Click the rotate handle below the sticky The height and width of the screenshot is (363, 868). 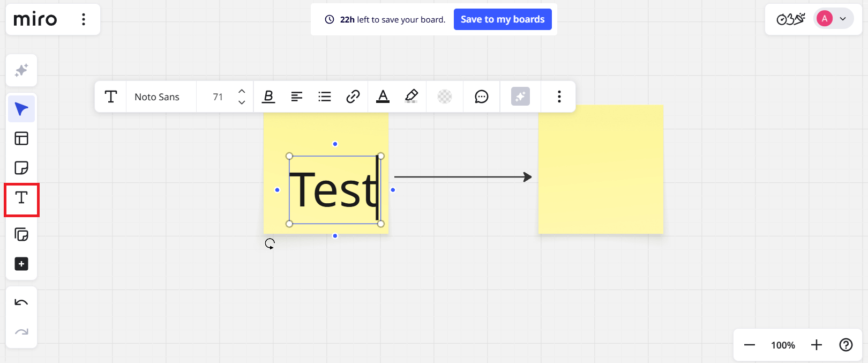point(270,244)
